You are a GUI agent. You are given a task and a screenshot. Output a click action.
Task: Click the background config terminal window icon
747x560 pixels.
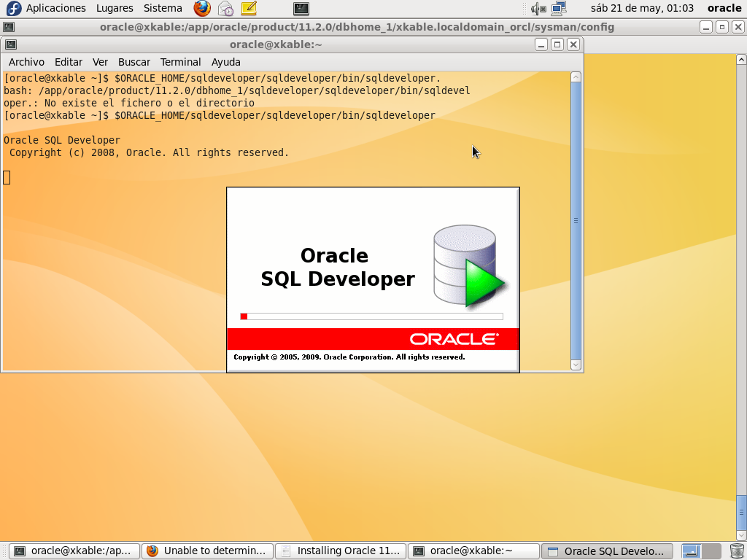coord(9,27)
